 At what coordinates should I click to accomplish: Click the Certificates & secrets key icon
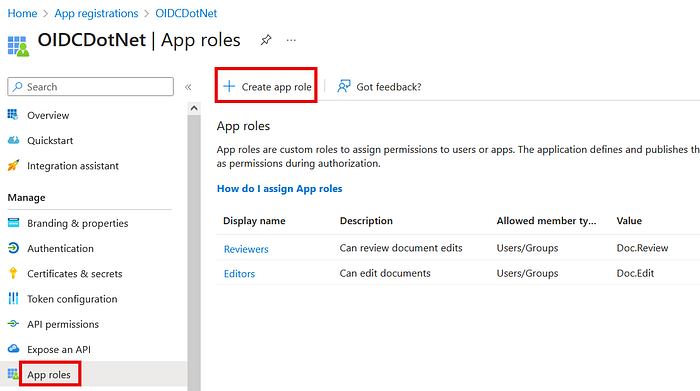13,273
